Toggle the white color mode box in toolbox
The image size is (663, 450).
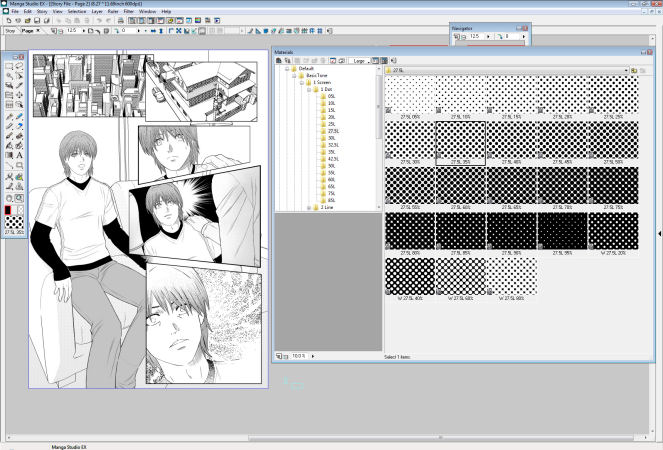pyautogui.click(x=14, y=210)
